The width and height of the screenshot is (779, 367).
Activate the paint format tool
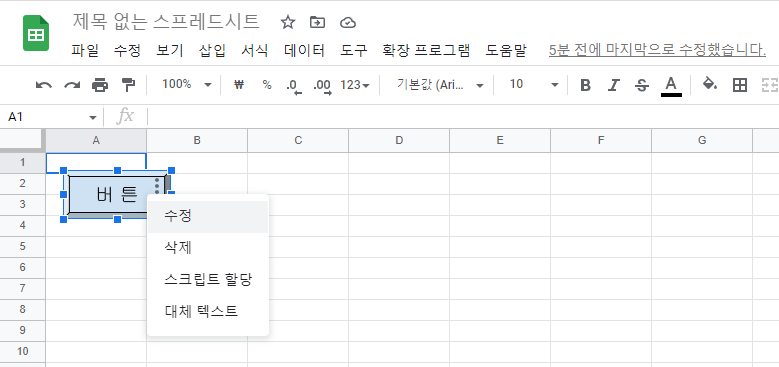(x=128, y=85)
